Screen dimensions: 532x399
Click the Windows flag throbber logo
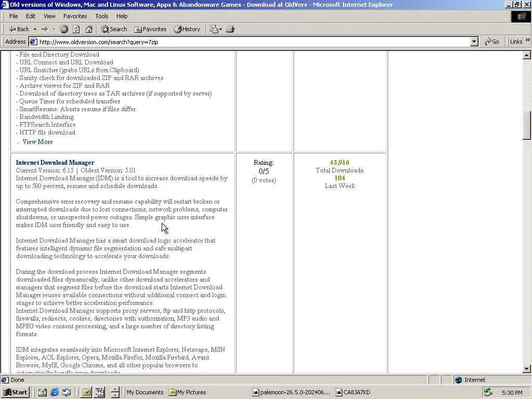(x=521, y=16)
